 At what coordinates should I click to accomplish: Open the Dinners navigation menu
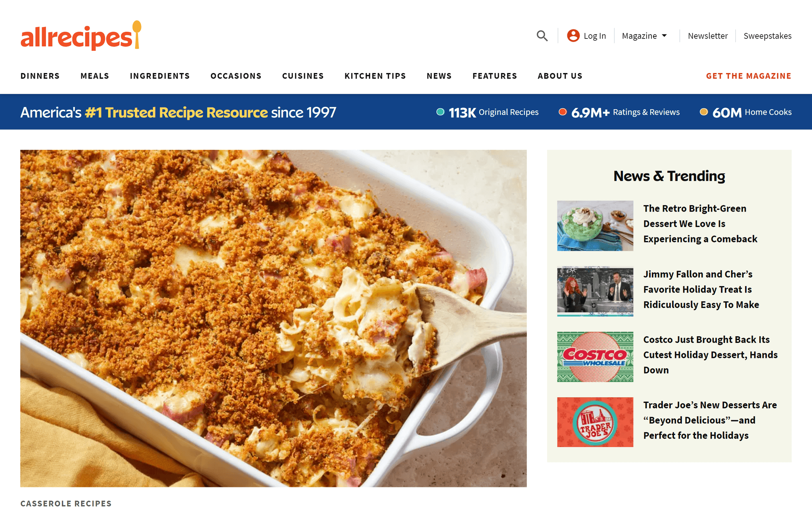coord(40,76)
